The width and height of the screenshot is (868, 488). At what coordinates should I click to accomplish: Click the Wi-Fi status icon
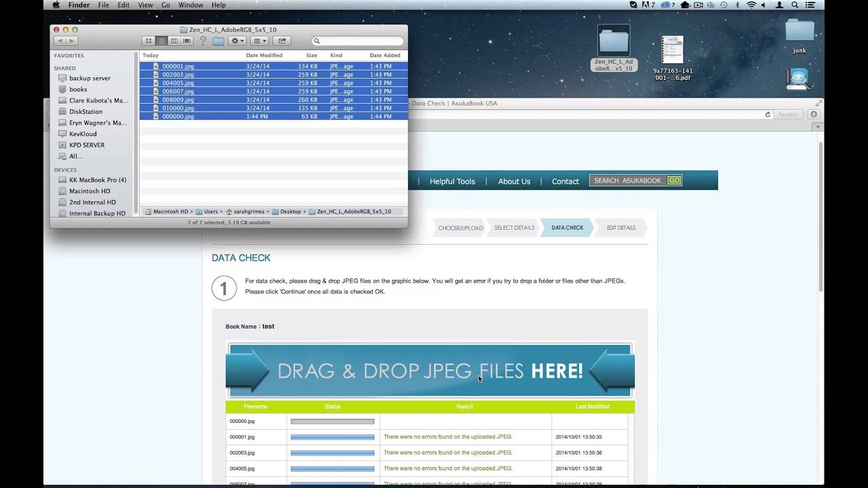[751, 5]
